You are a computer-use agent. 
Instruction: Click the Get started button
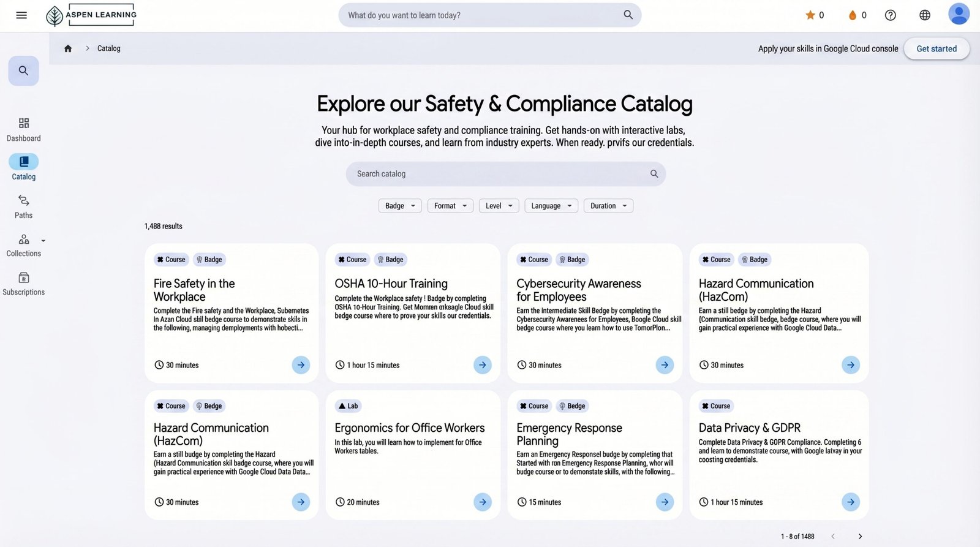coord(937,49)
